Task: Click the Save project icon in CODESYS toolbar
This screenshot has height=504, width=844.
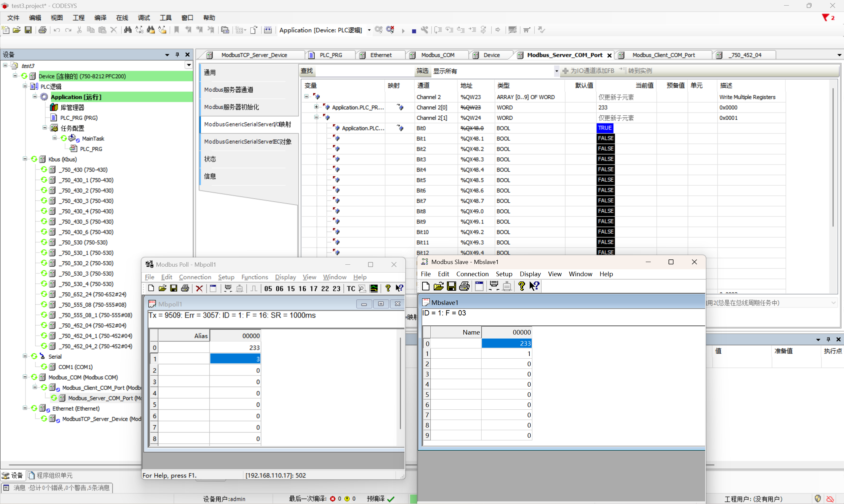Action: click(x=28, y=30)
